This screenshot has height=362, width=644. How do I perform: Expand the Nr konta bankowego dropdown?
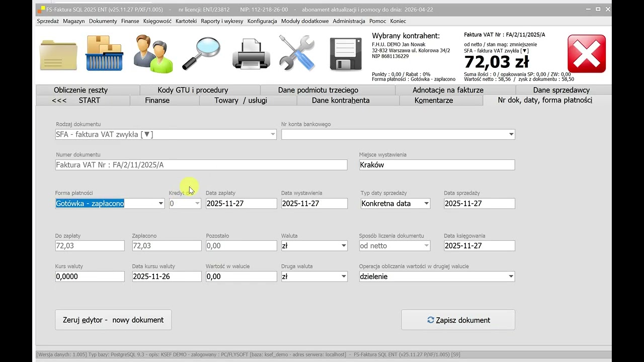[511, 134]
